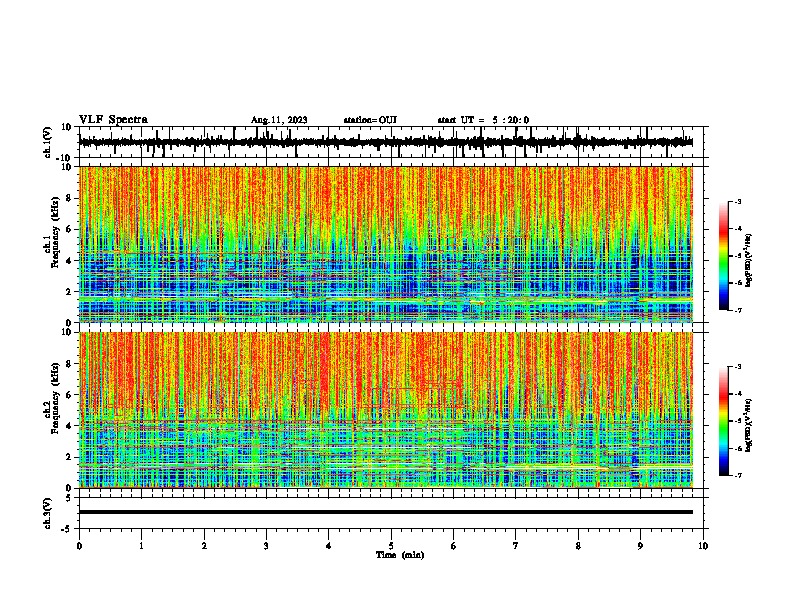This screenshot has width=792, height=612.
Task: Click the "4" kHz tick of ch.2 spectrogram
Action: (x=69, y=426)
